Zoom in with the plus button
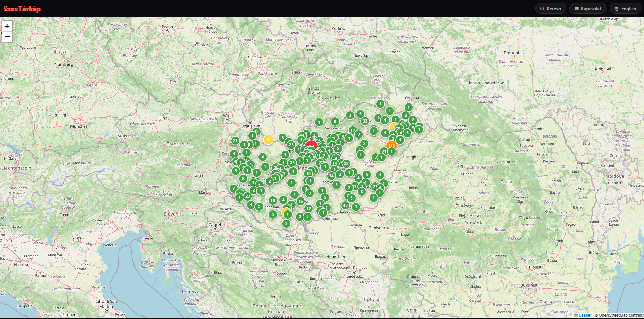 [x=7, y=26]
